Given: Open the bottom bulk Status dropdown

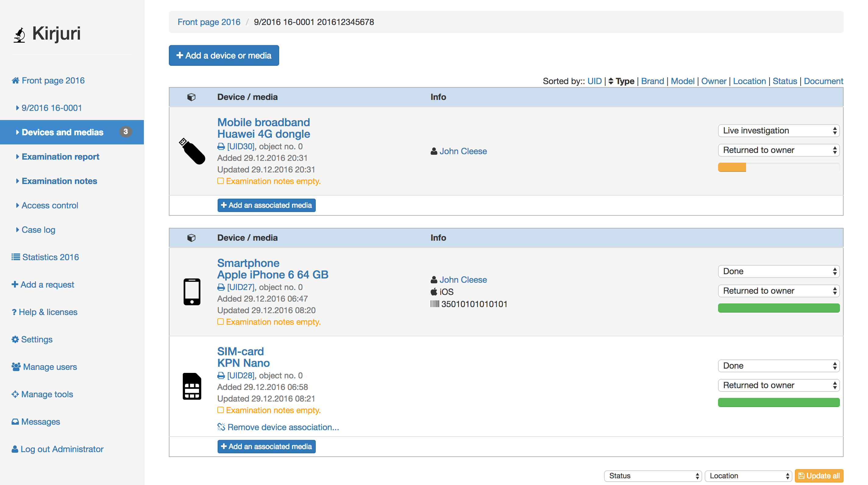Looking at the screenshot, I should [x=653, y=476].
